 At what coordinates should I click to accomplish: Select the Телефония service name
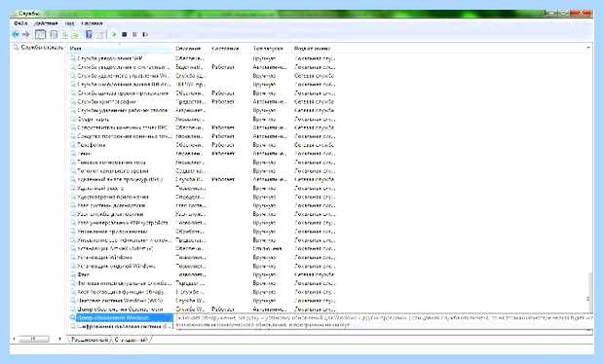[x=92, y=145]
